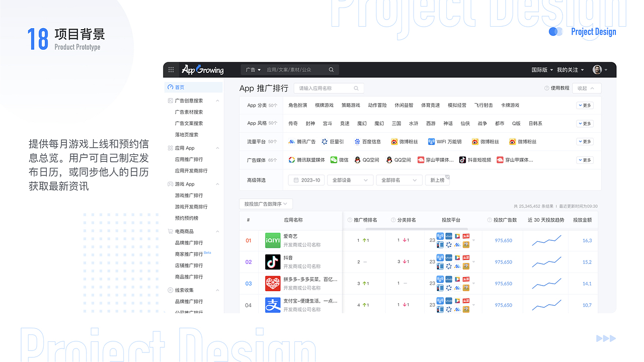Click the 收起 collapse button

[587, 88]
